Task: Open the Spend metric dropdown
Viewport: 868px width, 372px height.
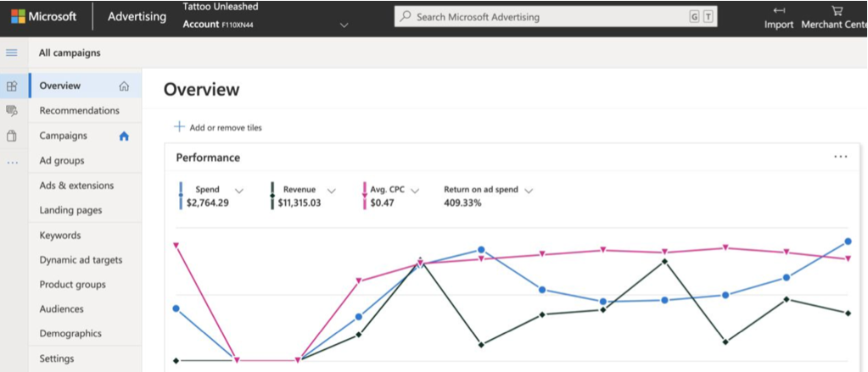Action: coord(239,191)
